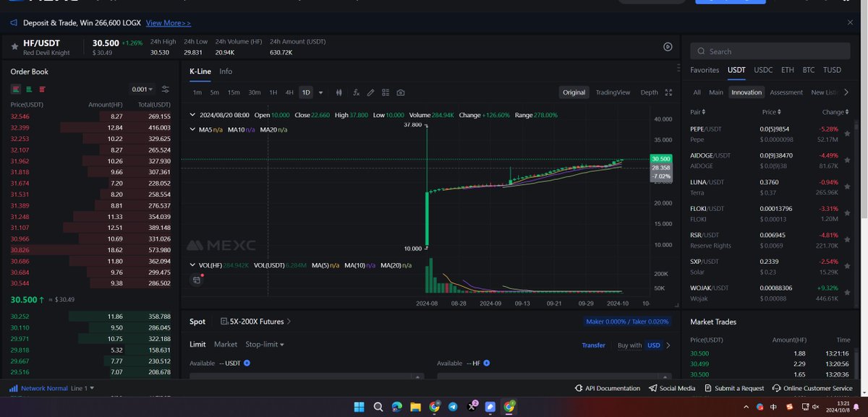Select the Favorites market tab

tap(705, 70)
